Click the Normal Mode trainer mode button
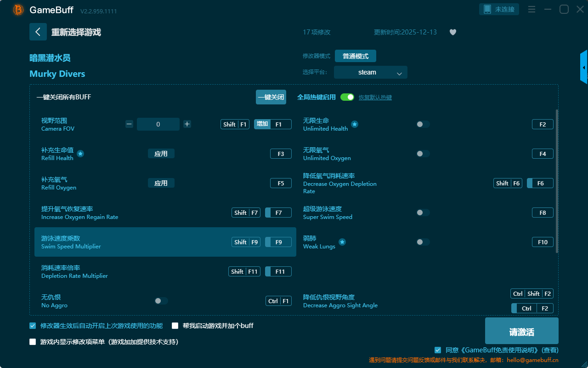 (355, 56)
